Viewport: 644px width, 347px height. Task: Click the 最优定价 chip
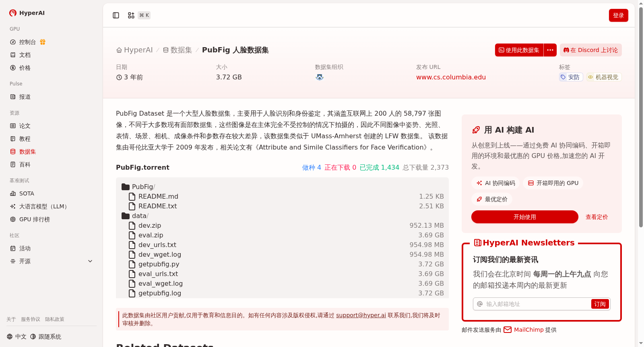coord(492,199)
